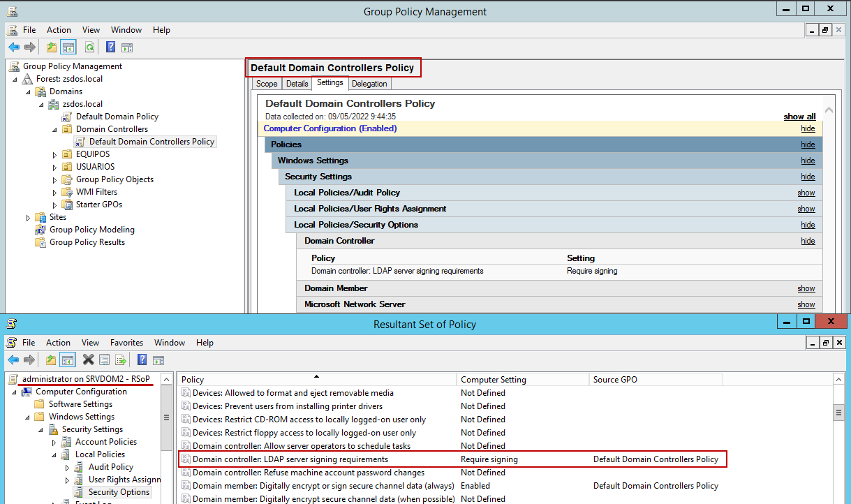The image size is (851, 504).
Task: Click Back arrow in Group Policy Management toolbar
Action: pos(14,47)
